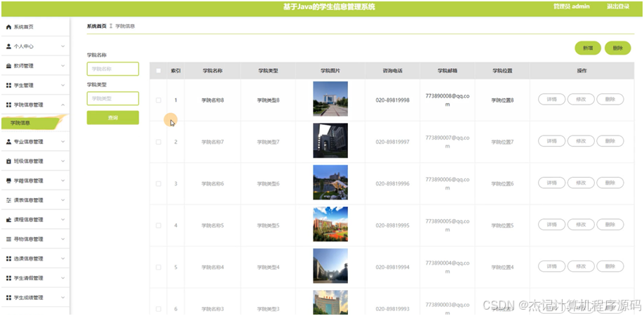Screen dimensions: 644x316
Task: Open the college image for 学院名称6
Action: [x=330, y=183]
